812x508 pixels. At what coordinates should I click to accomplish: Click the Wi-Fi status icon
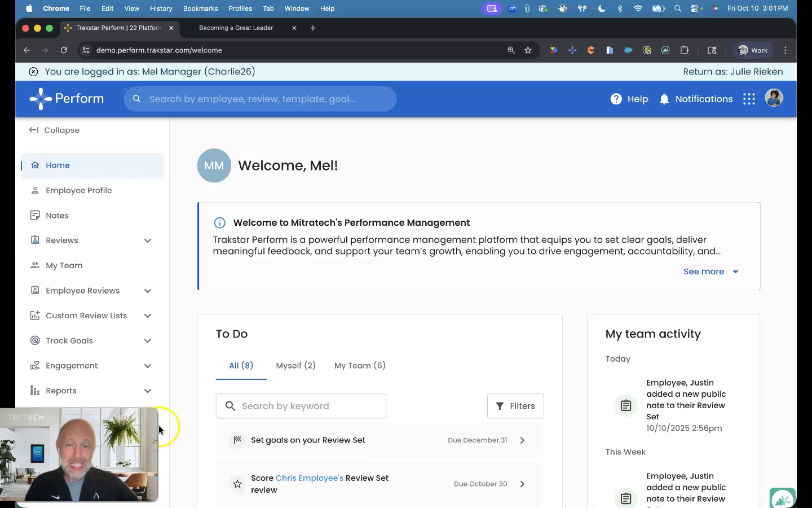[x=638, y=8]
